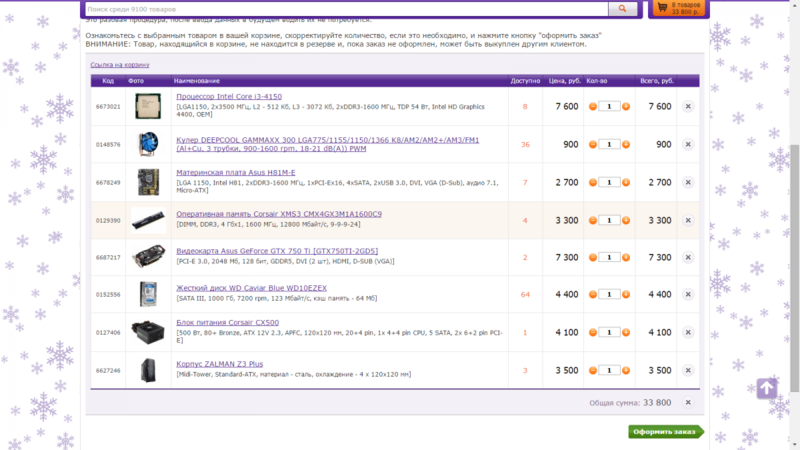Increase quantity of WD Caviar Blue drive
This screenshot has width=800, height=450.
pos(626,294)
